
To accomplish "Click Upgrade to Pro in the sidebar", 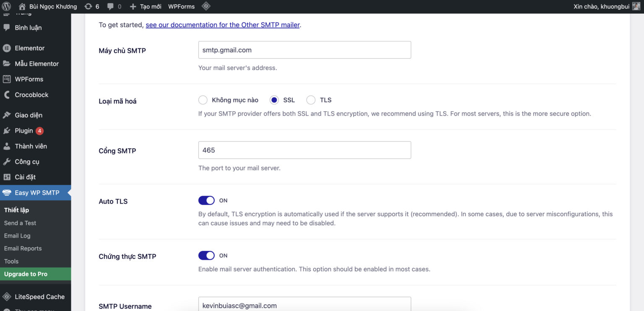I will 26,274.
